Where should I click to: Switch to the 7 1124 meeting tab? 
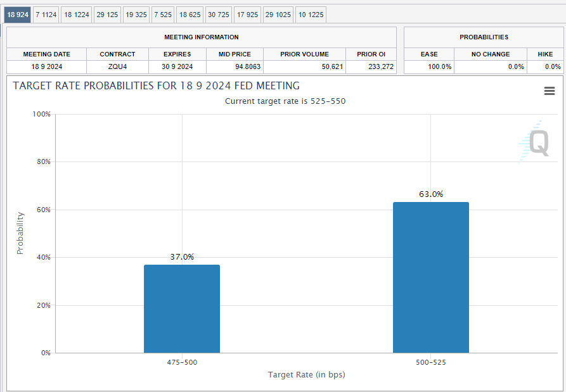(x=46, y=15)
